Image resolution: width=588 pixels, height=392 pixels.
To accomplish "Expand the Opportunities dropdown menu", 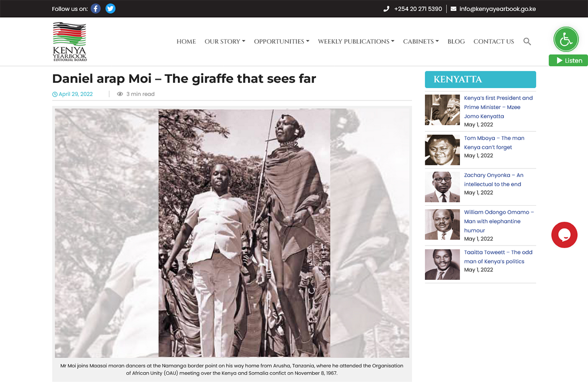I will tap(282, 42).
